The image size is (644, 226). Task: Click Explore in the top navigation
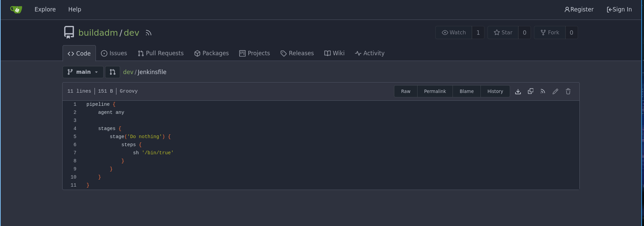45,9
